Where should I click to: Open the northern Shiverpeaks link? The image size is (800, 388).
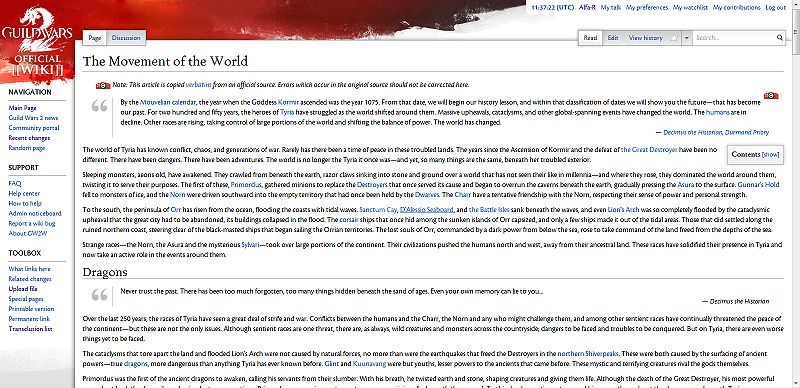pyautogui.click(x=588, y=353)
